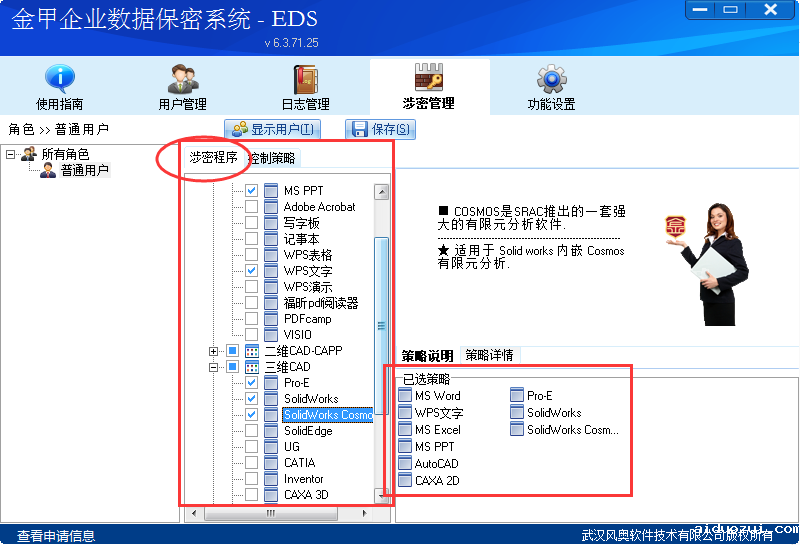Click the vertical scrollbar thumb

[382, 325]
